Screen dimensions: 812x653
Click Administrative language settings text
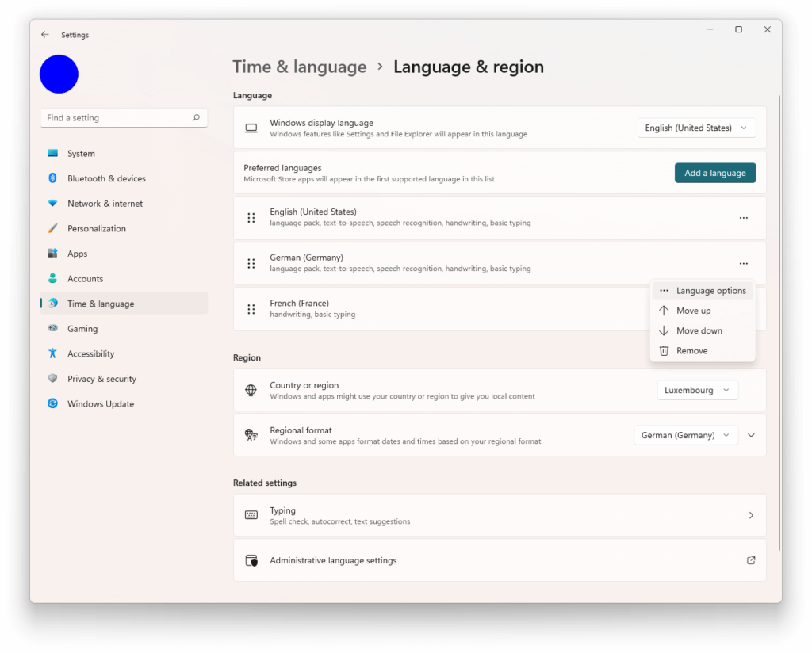[x=333, y=560]
